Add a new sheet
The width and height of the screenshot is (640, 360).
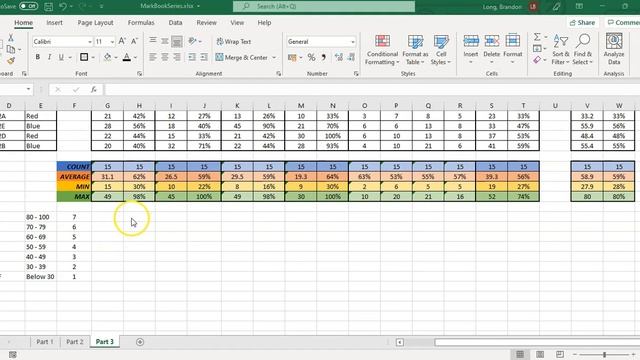[140, 342]
